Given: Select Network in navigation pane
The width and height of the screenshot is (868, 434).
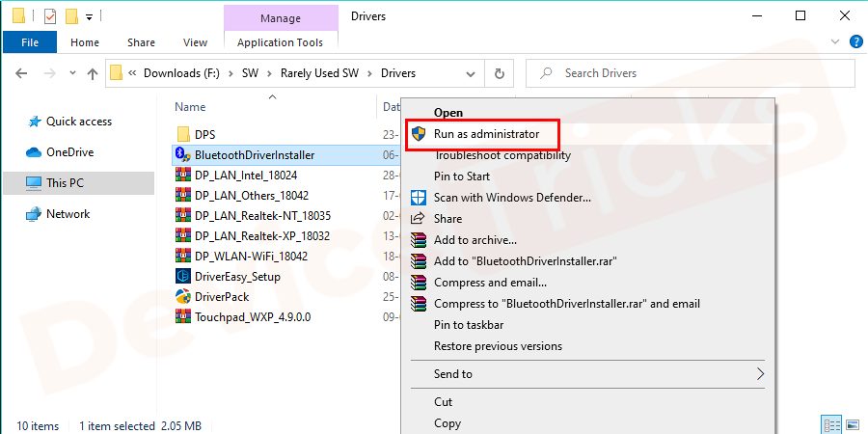Looking at the screenshot, I should [58, 214].
